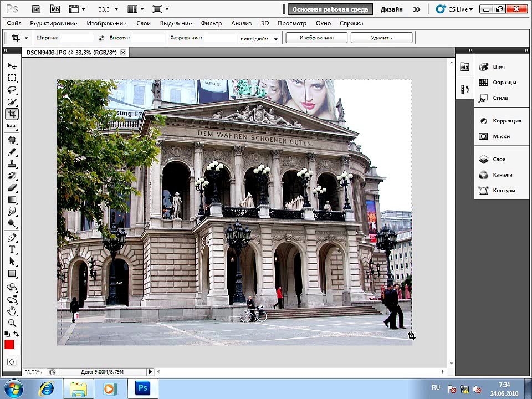Image resolution: width=532 pixels, height=399 pixels.
Task: Click the Ширина input field
Action: pos(76,38)
